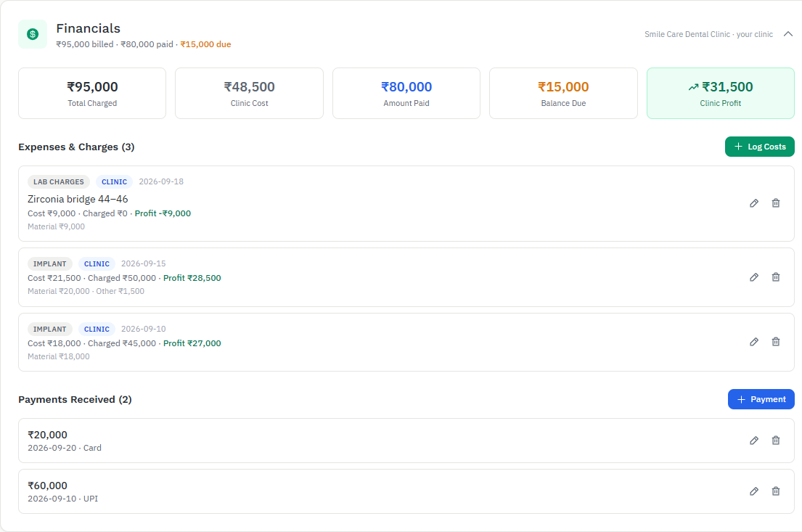Viewport: 802px width, 532px height.
Task: Click the ₹60,000 payment amount
Action: tap(48, 486)
